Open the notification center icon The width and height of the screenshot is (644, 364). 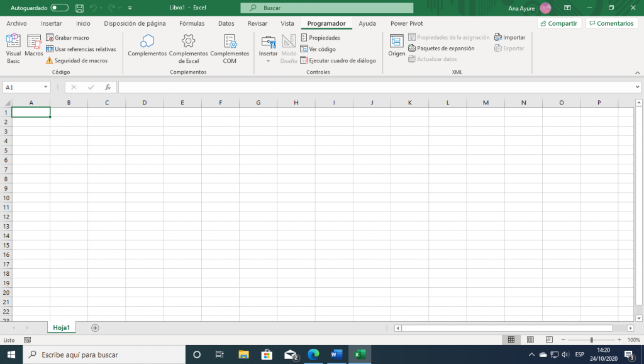629,355
